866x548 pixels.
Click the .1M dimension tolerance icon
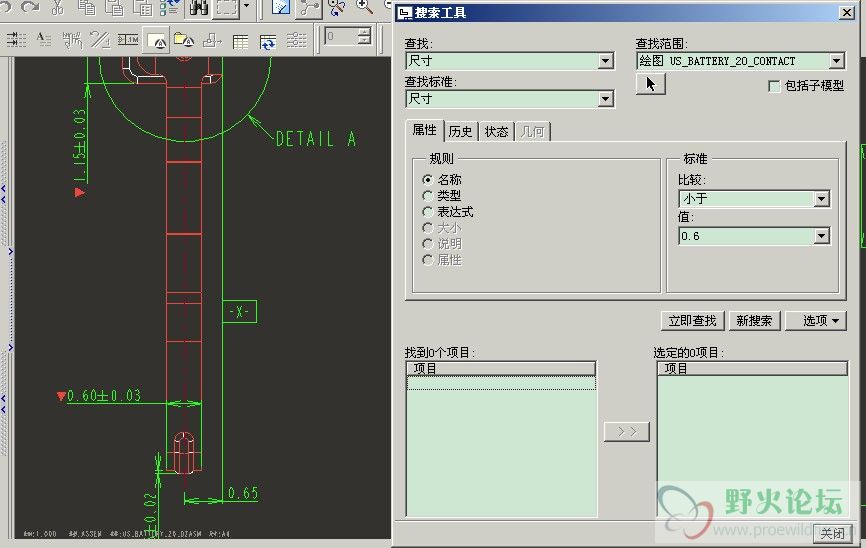click(128, 40)
